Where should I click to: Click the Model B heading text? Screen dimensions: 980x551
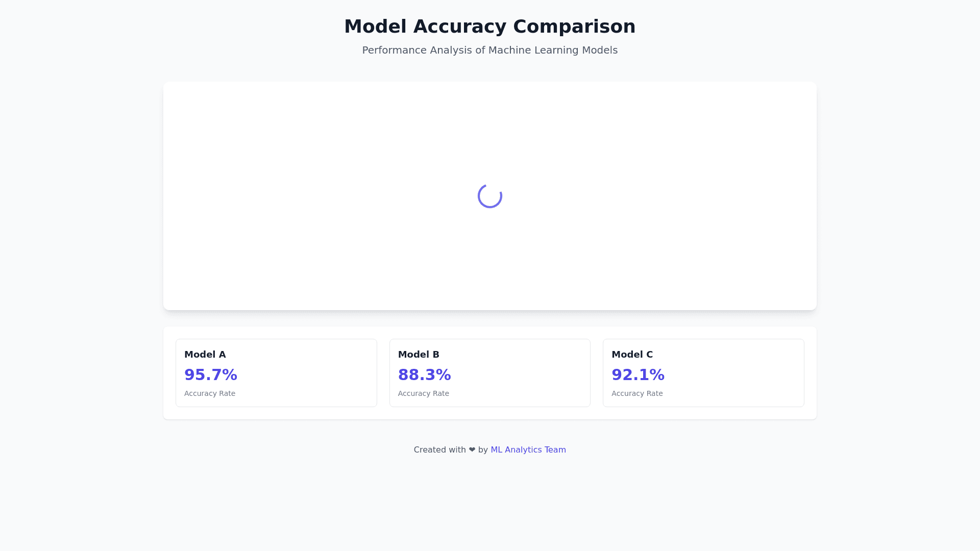(419, 354)
